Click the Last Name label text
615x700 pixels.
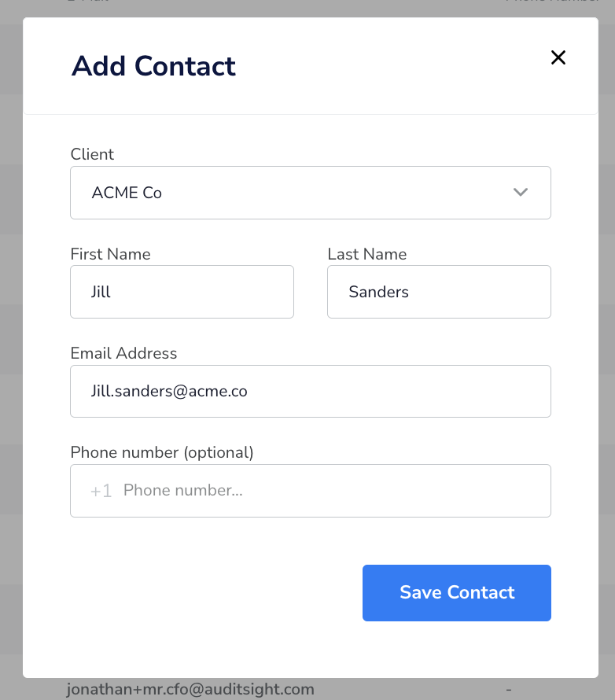(366, 254)
